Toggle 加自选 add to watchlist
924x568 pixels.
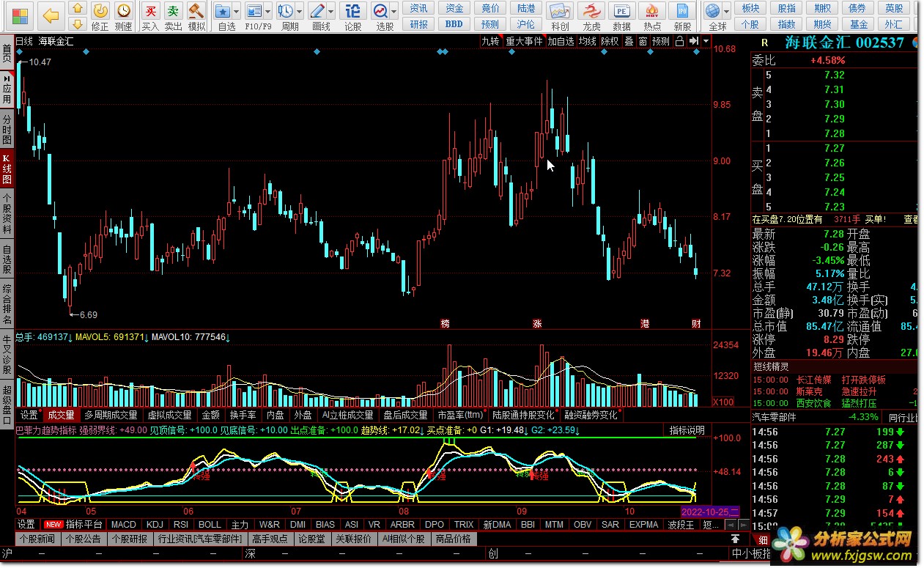[561, 41]
